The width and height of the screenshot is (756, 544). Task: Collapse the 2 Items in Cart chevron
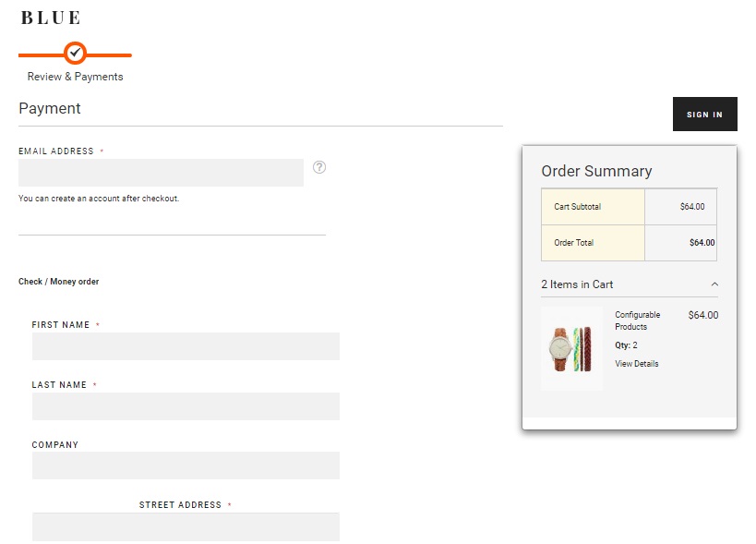(x=714, y=284)
